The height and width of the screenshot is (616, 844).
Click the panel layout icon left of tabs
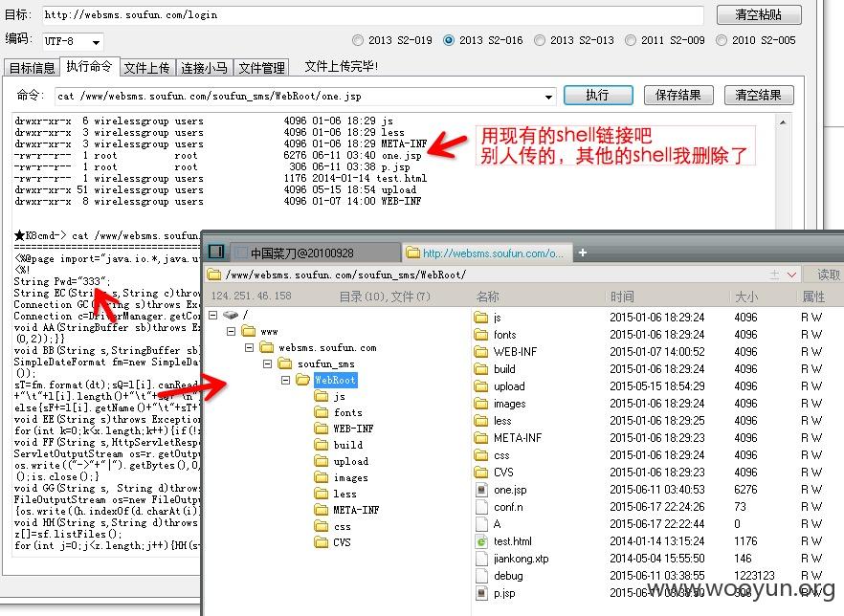[x=216, y=252]
